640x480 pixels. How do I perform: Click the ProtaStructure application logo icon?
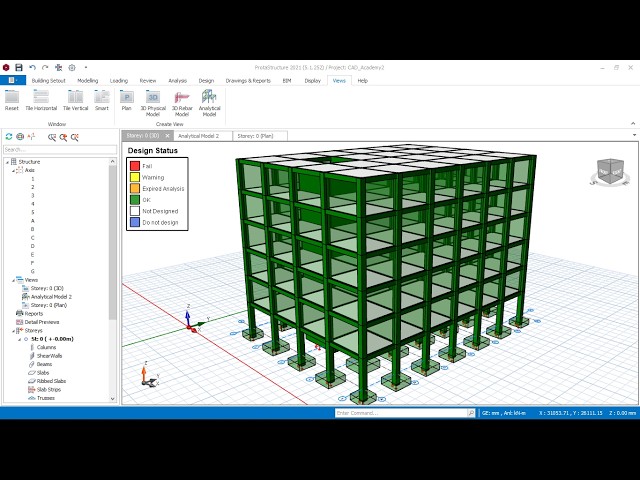[x=6, y=67]
